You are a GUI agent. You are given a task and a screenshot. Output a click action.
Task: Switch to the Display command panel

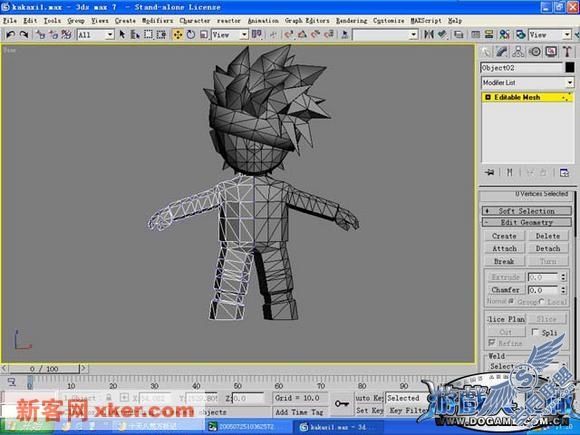551,52
